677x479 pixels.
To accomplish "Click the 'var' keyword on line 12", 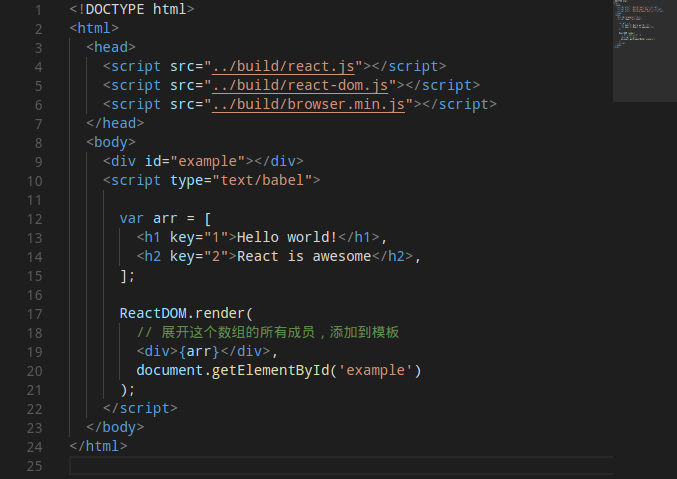I will 132,218.
